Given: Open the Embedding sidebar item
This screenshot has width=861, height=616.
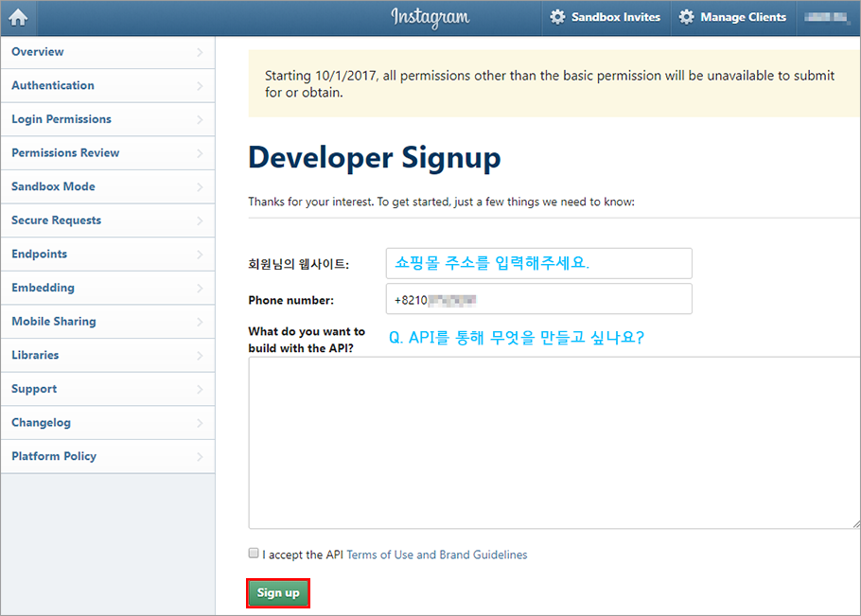Looking at the screenshot, I should [108, 288].
